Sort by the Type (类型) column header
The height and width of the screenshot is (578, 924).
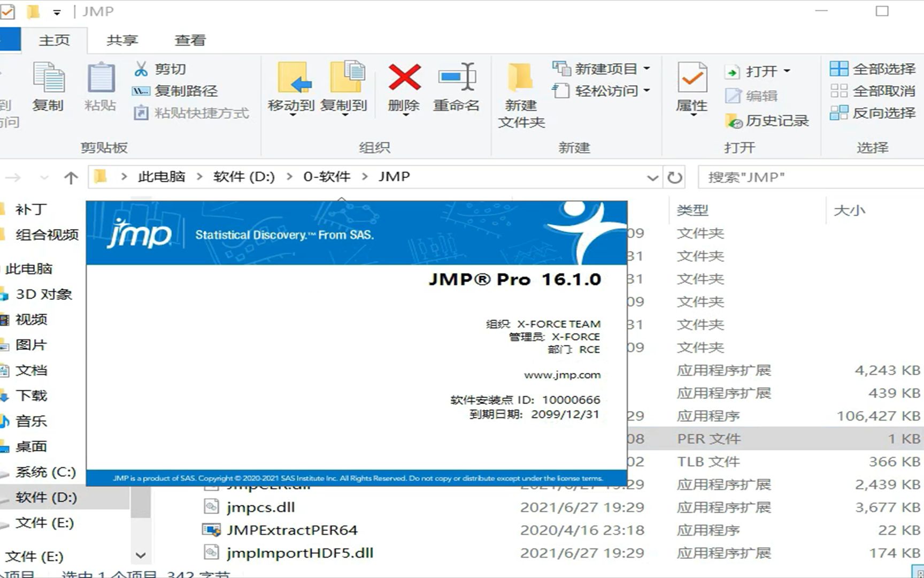coord(692,210)
